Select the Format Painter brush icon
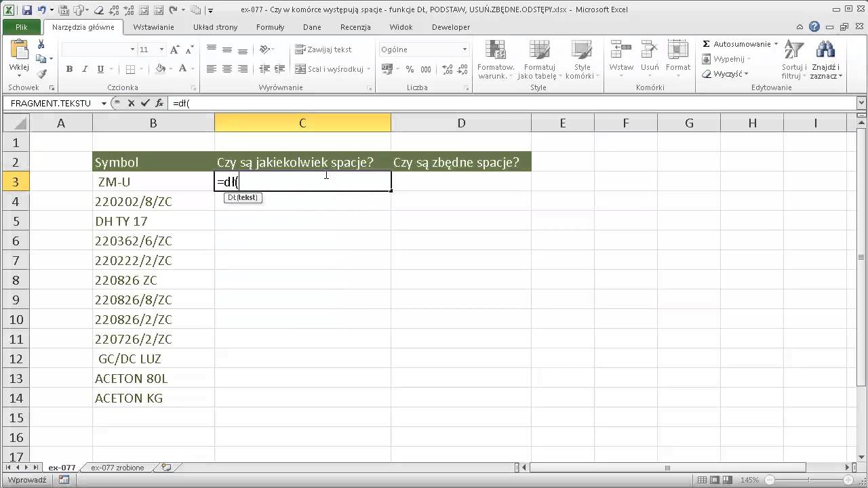This screenshot has width=868, height=488. pyautogui.click(x=41, y=74)
